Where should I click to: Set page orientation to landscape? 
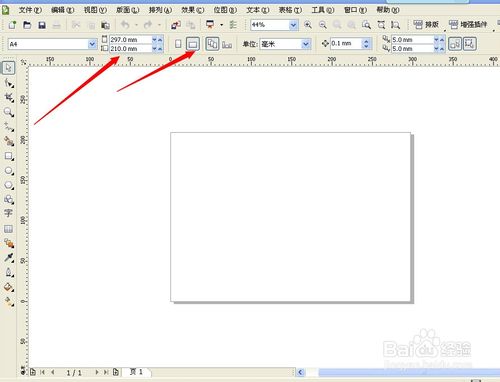click(x=193, y=44)
